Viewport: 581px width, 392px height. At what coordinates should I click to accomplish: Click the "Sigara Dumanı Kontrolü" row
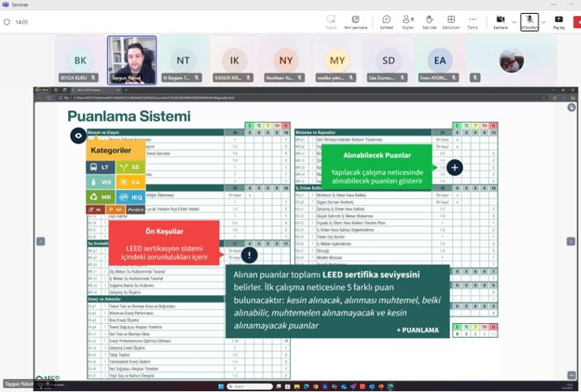pos(396,202)
